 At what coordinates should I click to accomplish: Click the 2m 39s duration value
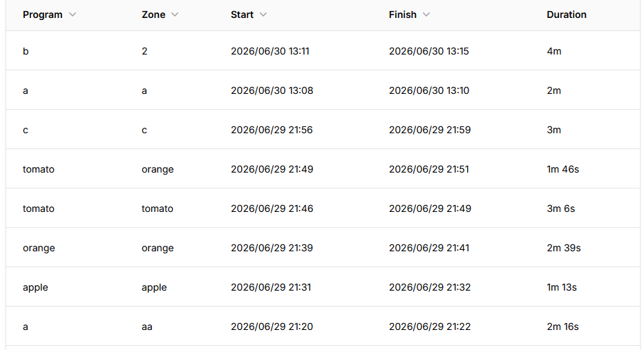point(564,248)
